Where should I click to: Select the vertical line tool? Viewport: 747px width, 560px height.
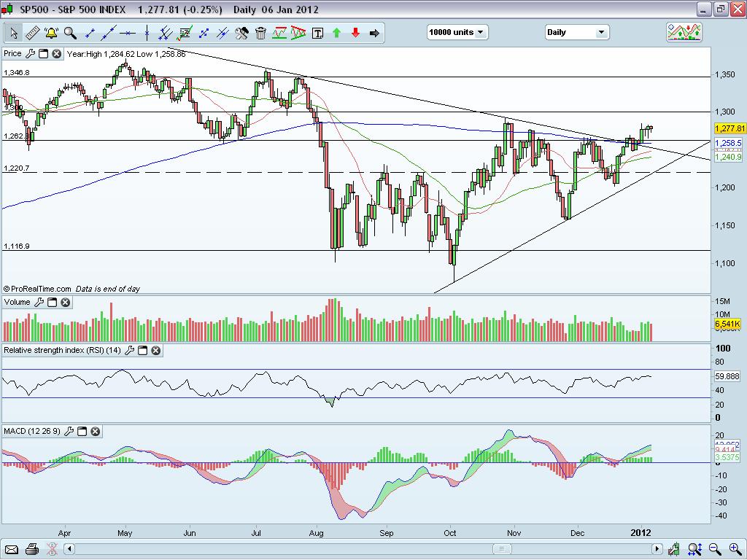(147, 33)
